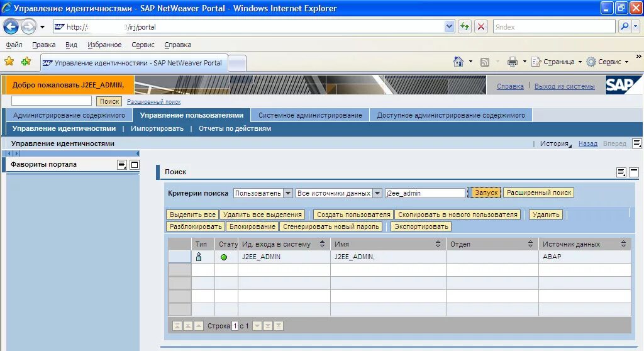Open Фавориты портала options menu icon
Viewport: 644px width, 351px height.
122,165
